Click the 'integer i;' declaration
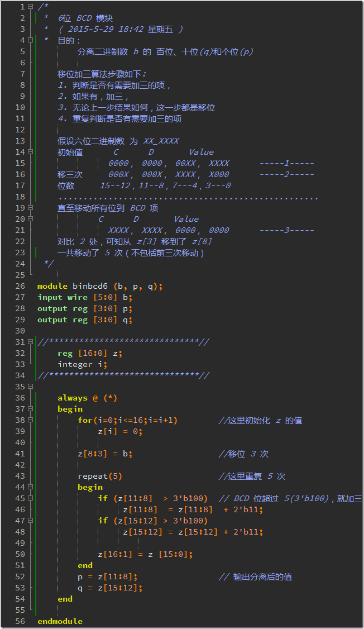This screenshot has width=364, height=629. coord(83,364)
